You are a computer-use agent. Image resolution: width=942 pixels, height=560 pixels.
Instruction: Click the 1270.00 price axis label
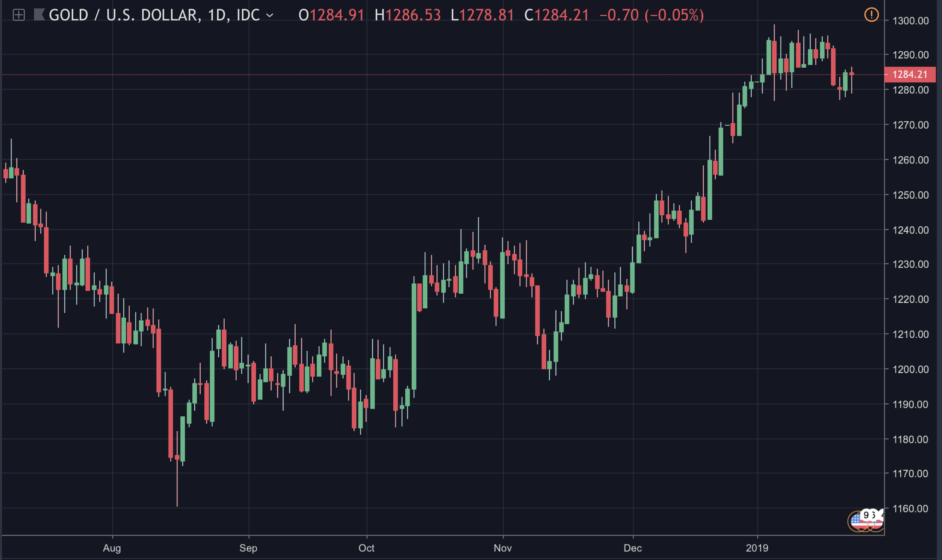tap(911, 125)
